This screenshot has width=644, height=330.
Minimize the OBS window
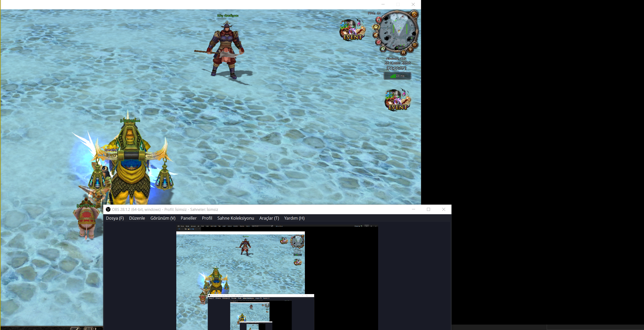(414, 209)
